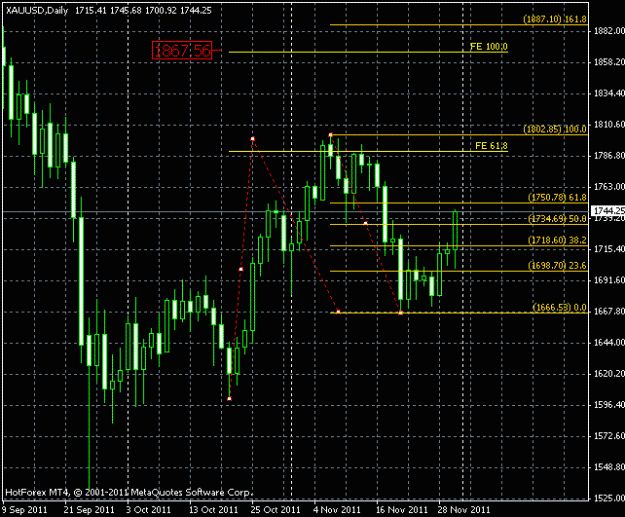
Task: Click the 1882.00 price scale value
Action: coord(609,31)
